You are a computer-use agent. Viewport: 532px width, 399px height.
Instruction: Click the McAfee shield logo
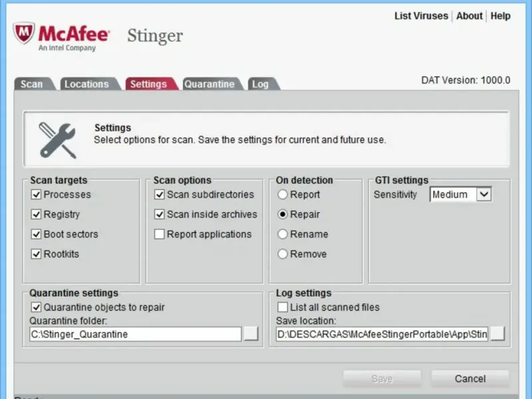click(24, 33)
